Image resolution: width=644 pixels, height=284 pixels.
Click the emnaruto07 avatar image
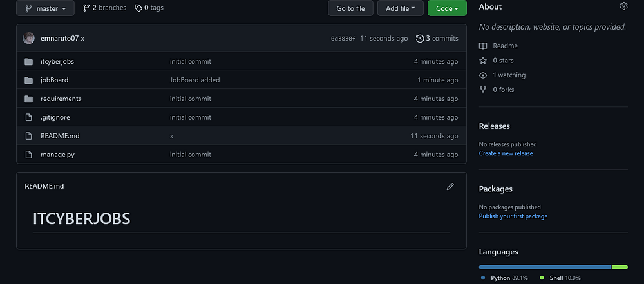tap(29, 39)
